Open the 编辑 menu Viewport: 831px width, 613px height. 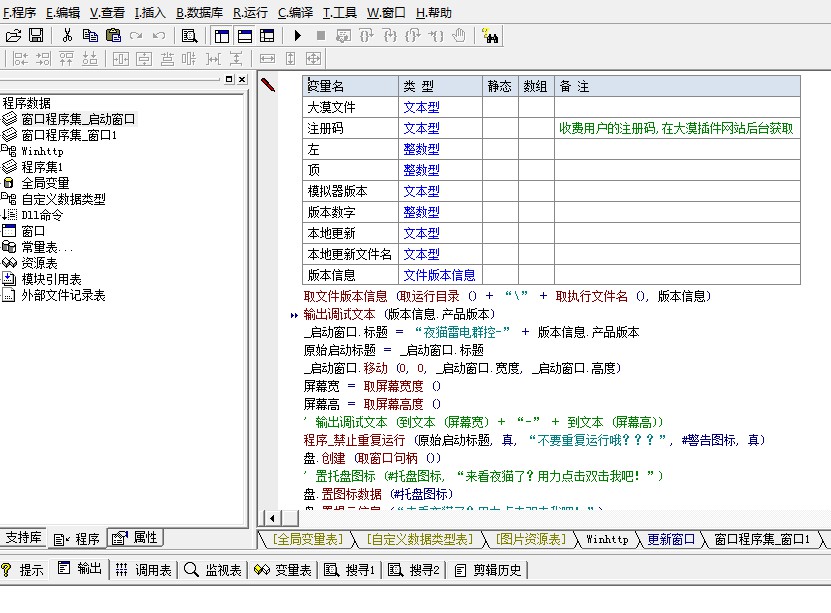pyautogui.click(x=63, y=13)
